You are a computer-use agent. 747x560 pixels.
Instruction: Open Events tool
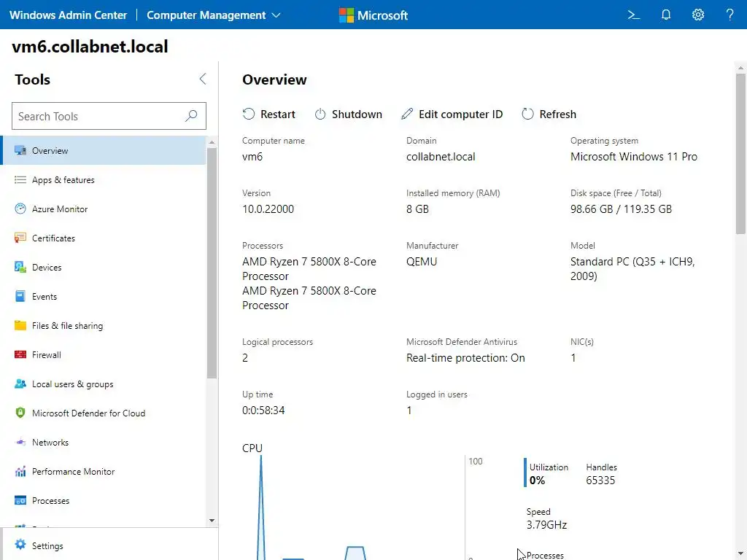click(104, 296)
